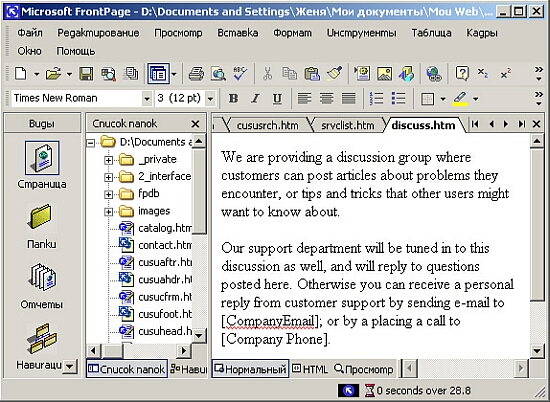
Task: Toggle Underline formatting button
Action: [277, 99]
